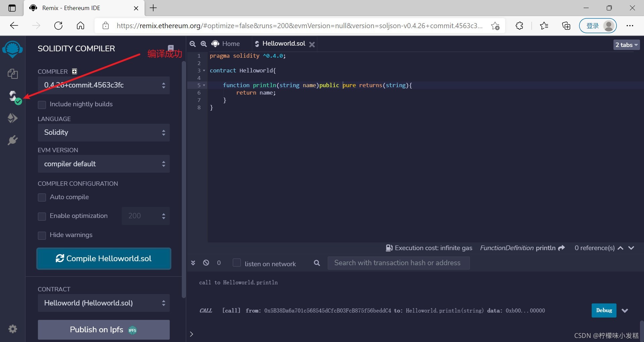Fold the contract block at line 3
This screenshot has height=342, width=644.
tap(204, 71)
